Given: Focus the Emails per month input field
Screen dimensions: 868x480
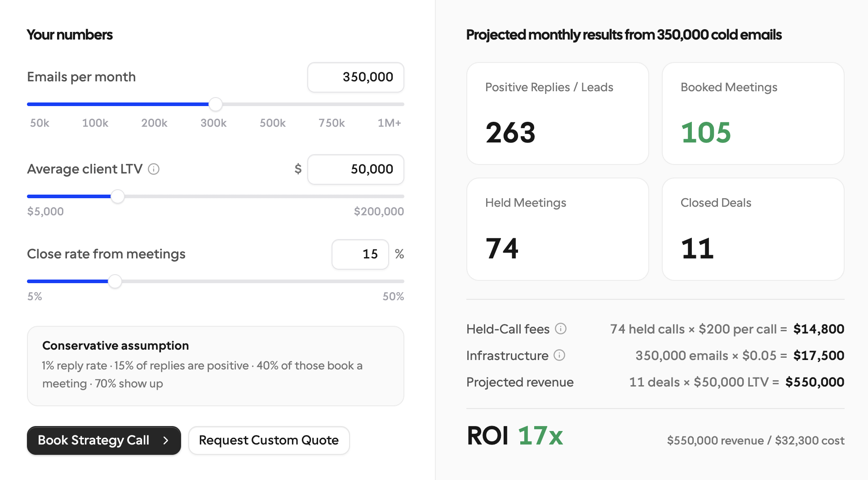Looking at the screenshot, I should point(355,77).
